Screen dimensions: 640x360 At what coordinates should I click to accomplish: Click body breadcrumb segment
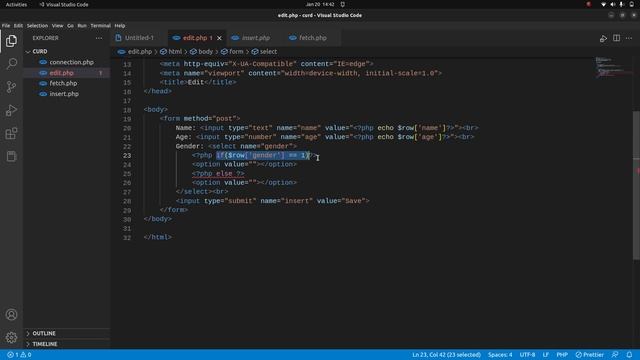(x=202, y=52)
